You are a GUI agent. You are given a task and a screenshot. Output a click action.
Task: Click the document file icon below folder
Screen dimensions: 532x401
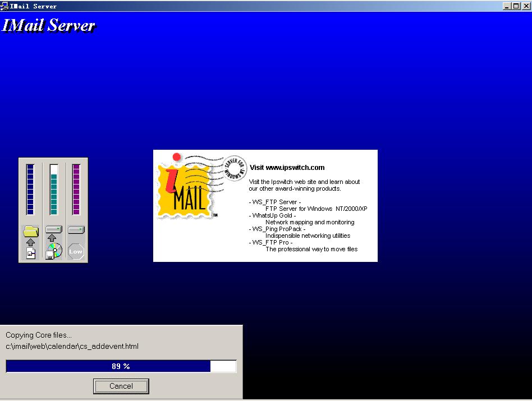pyautogui.click(x=31, y=253)
